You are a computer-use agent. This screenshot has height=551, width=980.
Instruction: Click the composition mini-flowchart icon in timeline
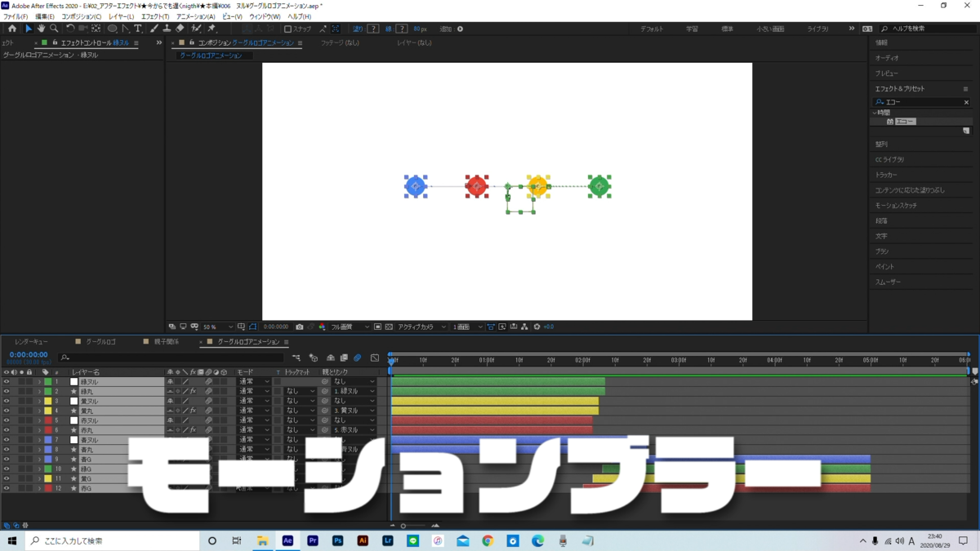[x=296, y=358]
